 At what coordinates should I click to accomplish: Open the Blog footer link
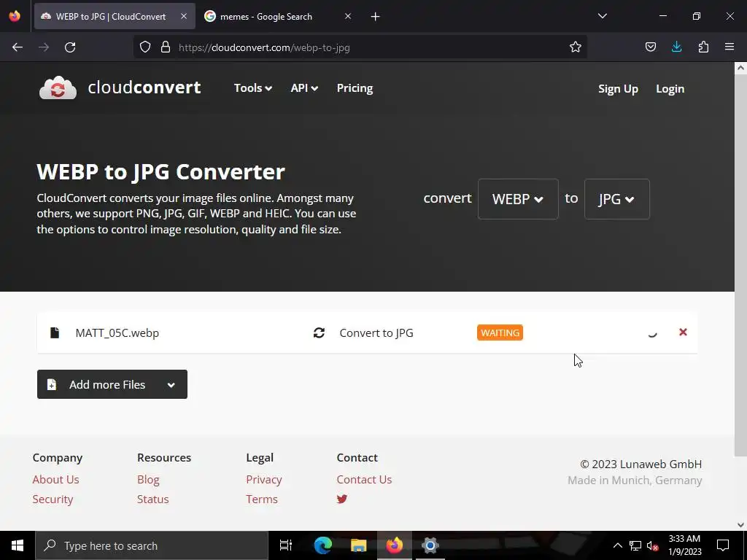pos(148,480)
